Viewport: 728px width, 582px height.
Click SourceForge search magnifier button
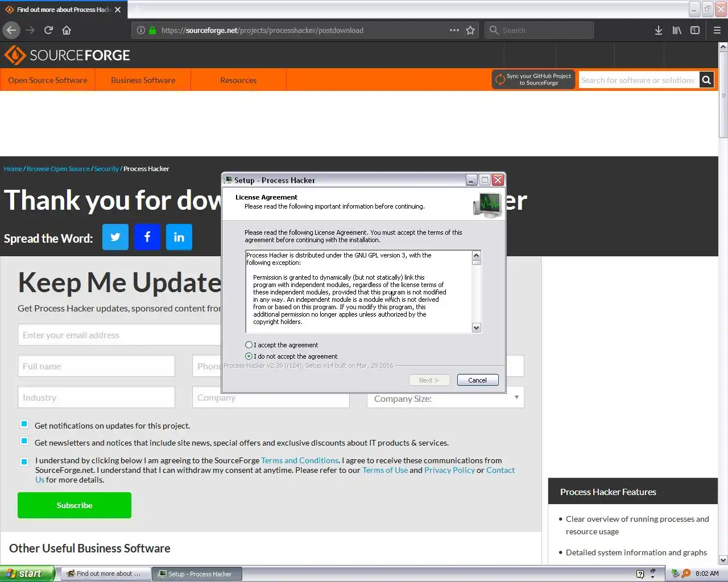click(706, 80)
